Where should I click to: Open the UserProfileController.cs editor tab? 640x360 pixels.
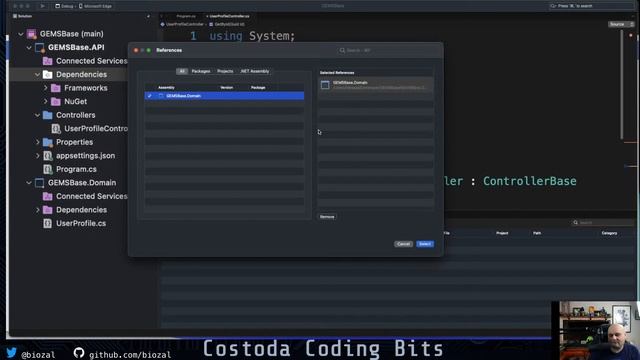coord(229,16)
